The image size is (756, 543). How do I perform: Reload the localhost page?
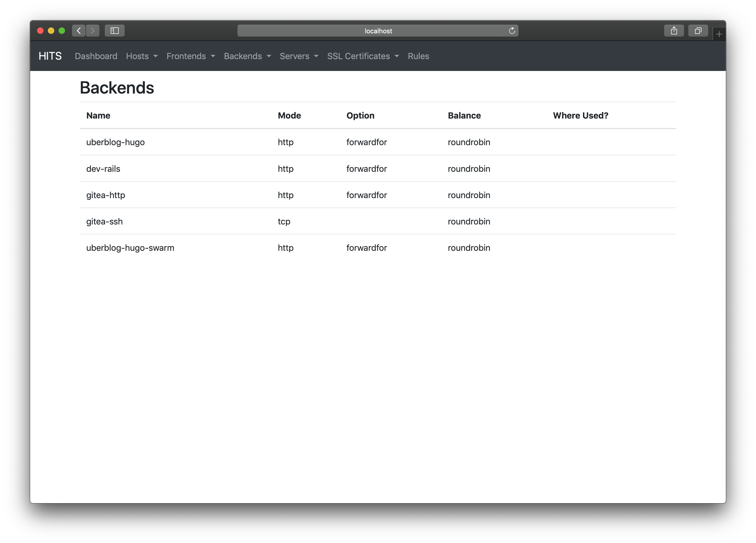(512, 30)
